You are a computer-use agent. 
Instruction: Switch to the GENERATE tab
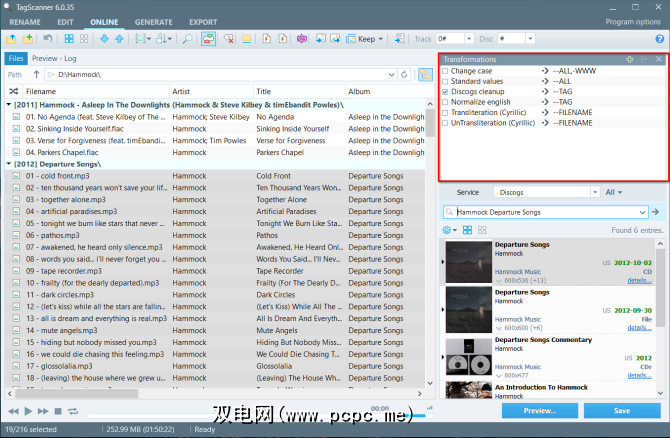point(154,22)
